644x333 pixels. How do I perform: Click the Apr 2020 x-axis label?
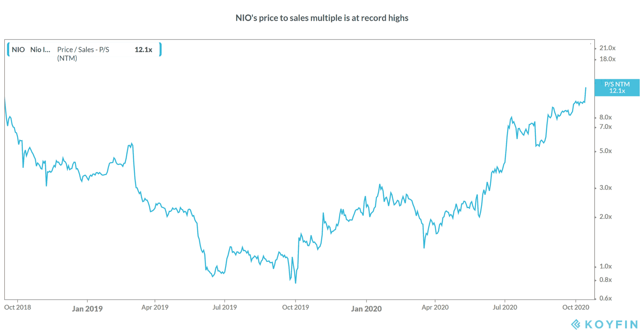pyautogui.click(x=435, y=307)
